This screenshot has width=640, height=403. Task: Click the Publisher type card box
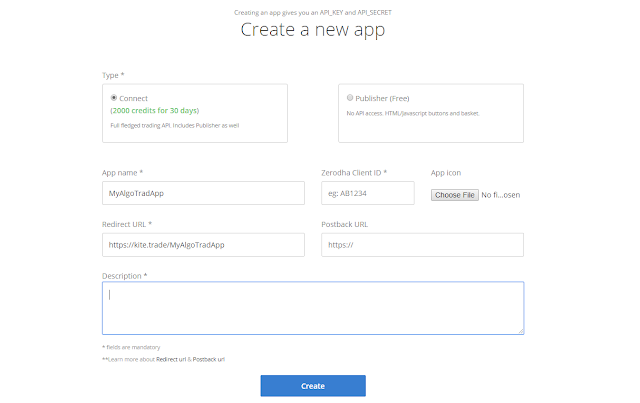click(x=431, y=113)
